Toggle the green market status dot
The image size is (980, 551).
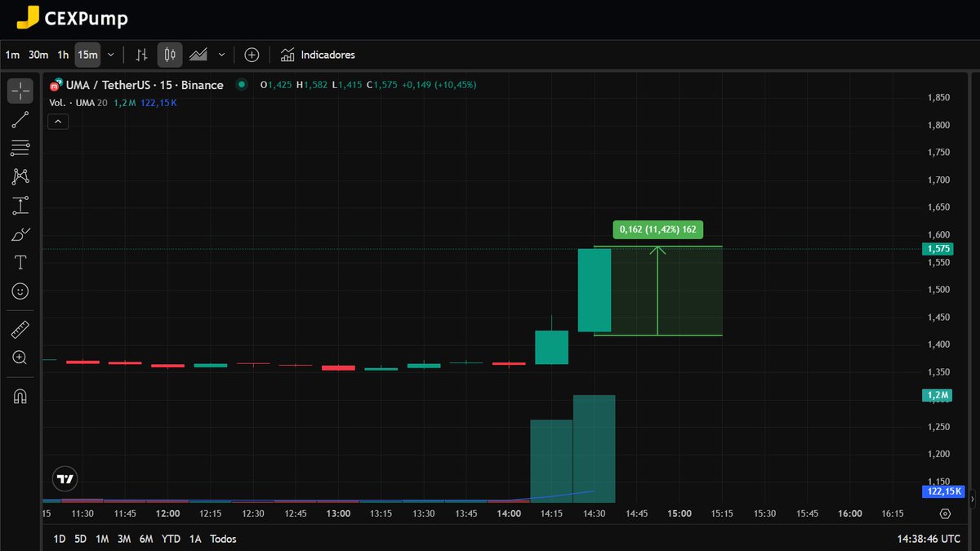[x=241, y=84]
